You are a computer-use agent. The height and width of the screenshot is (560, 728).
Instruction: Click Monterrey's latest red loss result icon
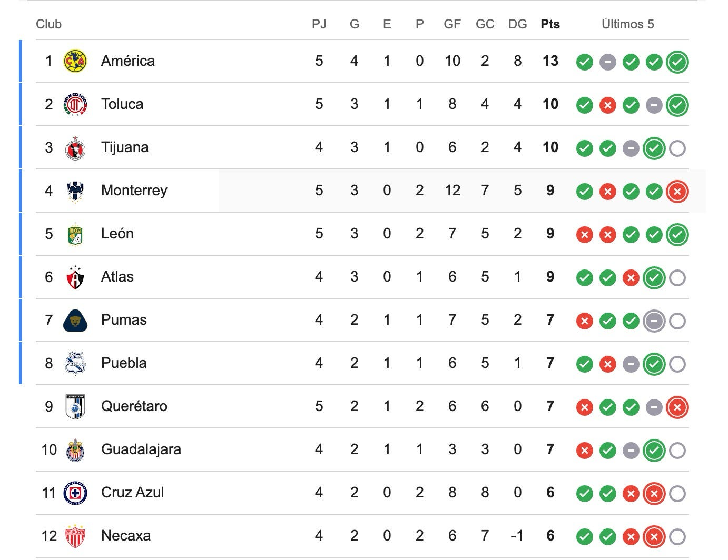click(x=677, y=192)
